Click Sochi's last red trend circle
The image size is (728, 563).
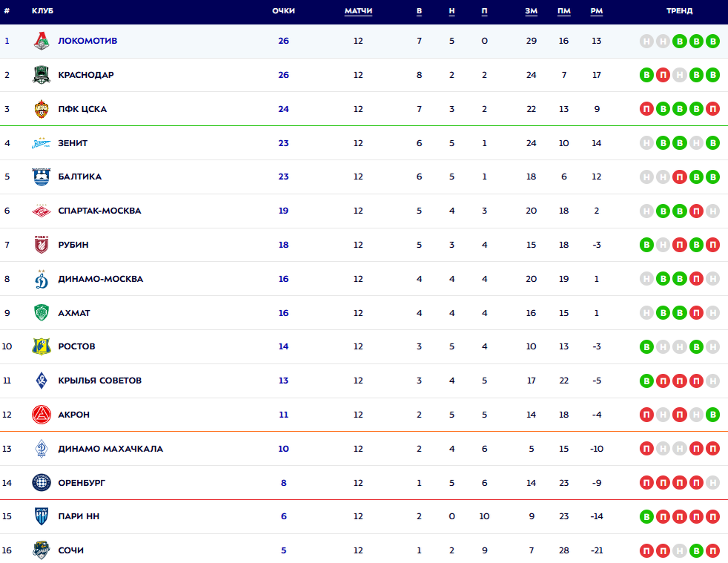click(x=712, y=551)
